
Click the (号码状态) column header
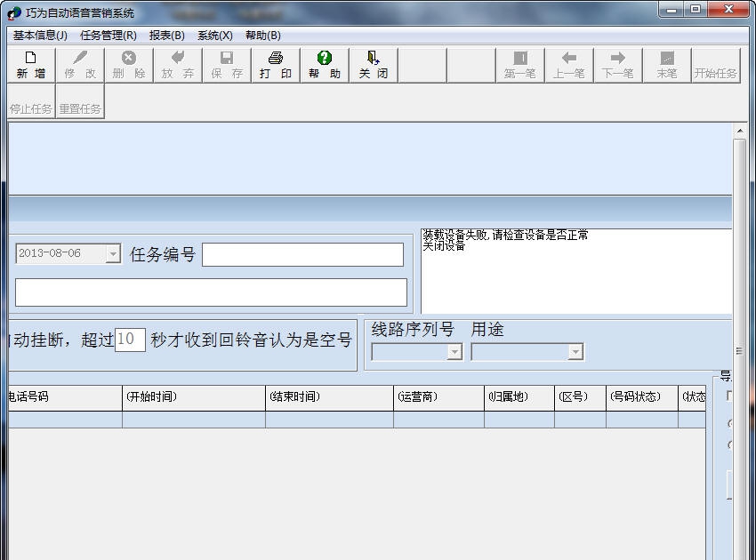[642, 397]
